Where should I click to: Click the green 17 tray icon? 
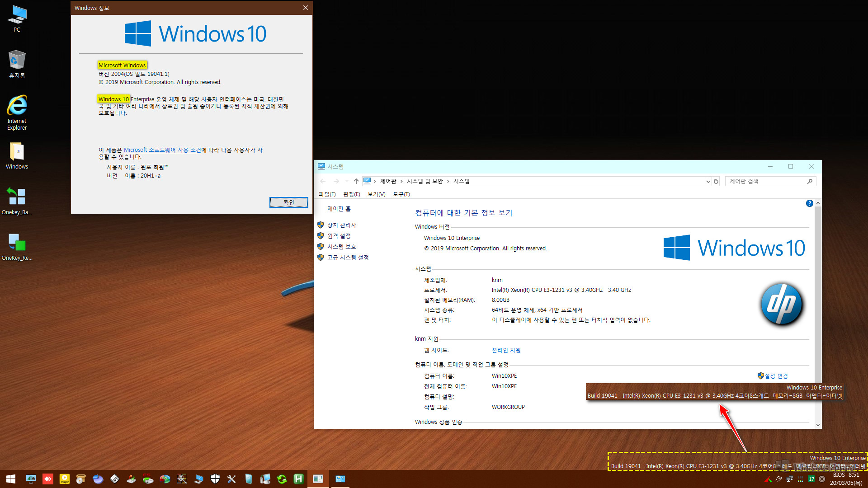click(x=811, y=479)
